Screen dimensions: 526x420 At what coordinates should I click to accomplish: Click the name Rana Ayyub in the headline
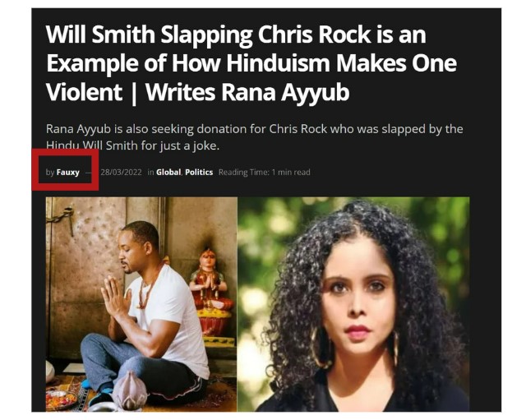(285, 93)
